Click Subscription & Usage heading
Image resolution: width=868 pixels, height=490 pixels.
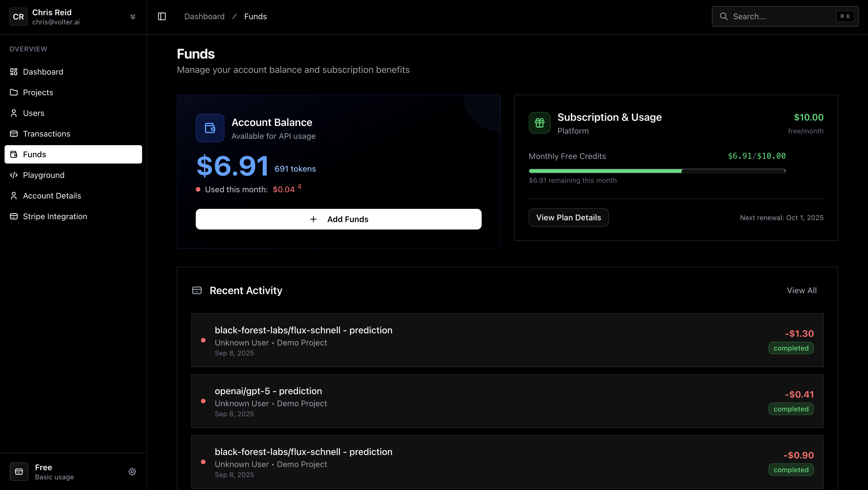(610, 117)
